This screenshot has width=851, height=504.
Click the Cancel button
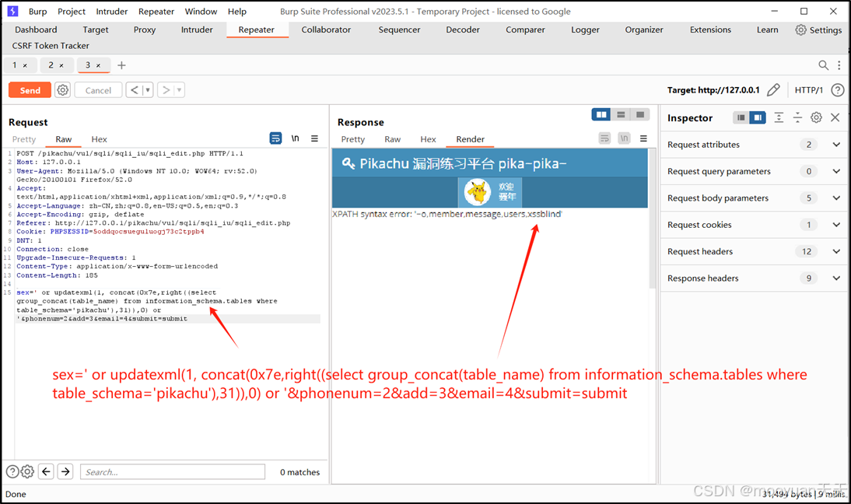tap(98, 90)
